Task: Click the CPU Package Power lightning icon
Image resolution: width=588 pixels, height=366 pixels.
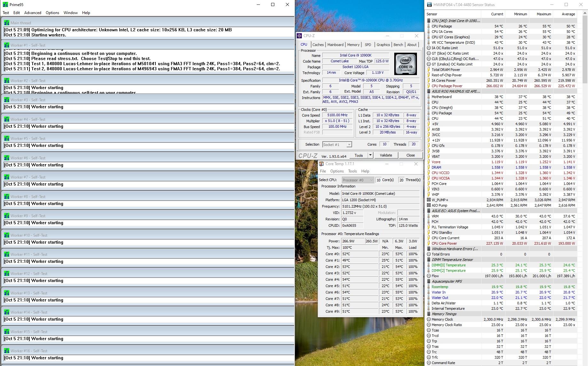Action: (x=429, y=86)
